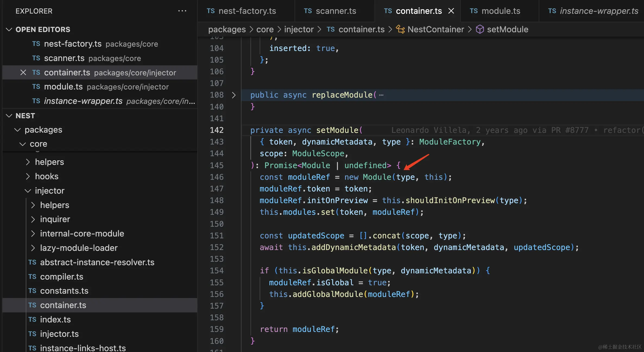Expand the helpers folder inside injector

[33, 205]
